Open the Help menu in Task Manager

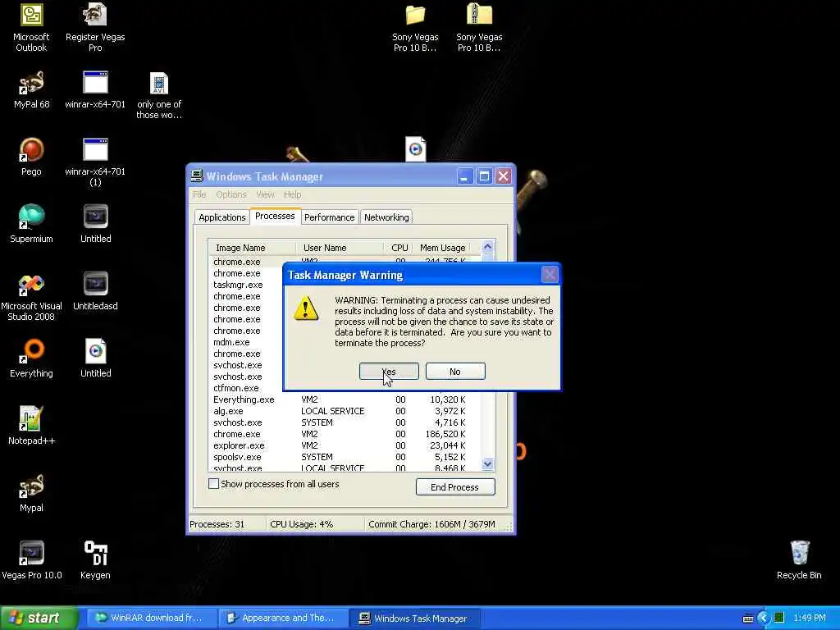tap(293, 194)
